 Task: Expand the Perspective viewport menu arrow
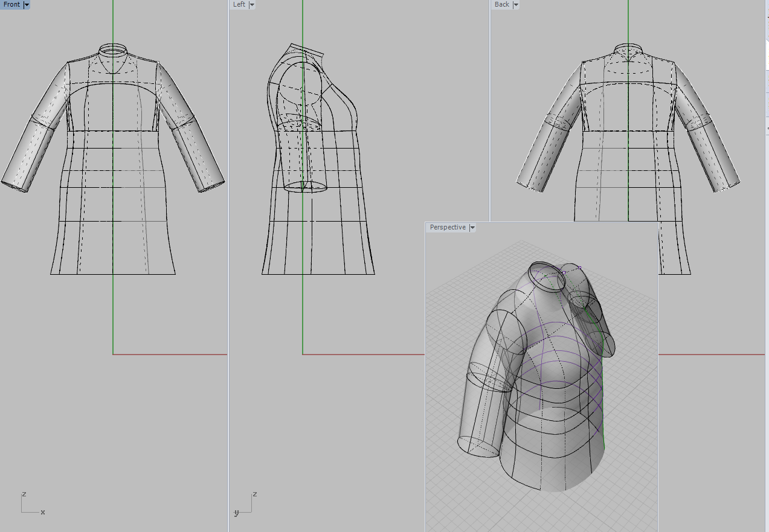472,228
